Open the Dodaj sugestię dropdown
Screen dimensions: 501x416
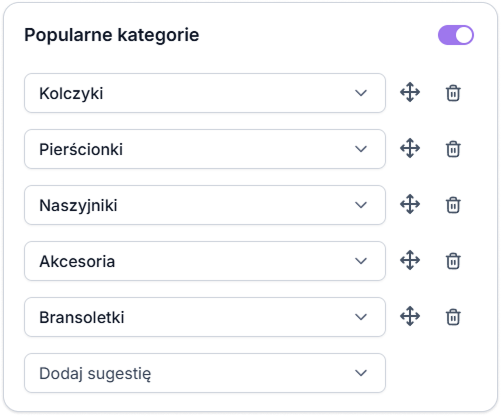[x=205, y=373]
